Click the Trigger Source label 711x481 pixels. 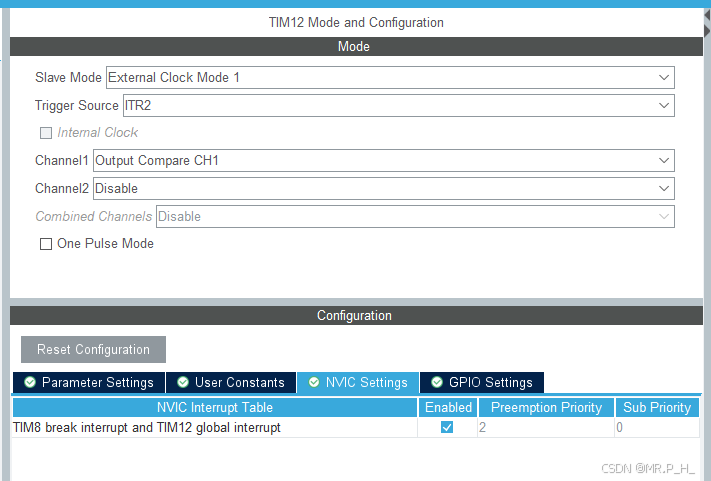coord(77,106)
